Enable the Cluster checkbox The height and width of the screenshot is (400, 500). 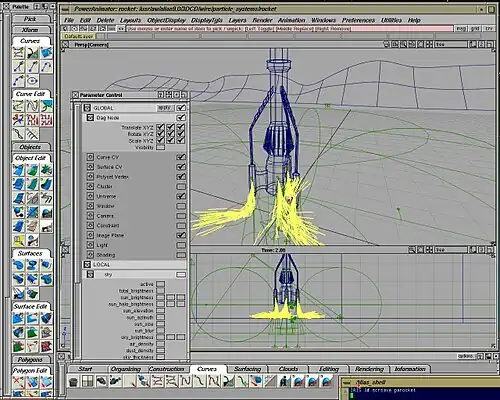[181, 186]
